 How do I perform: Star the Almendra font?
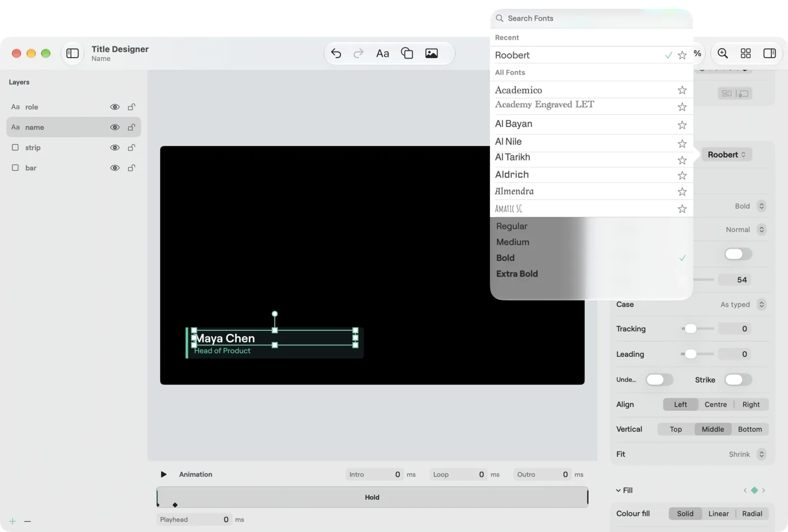[682, 192]
